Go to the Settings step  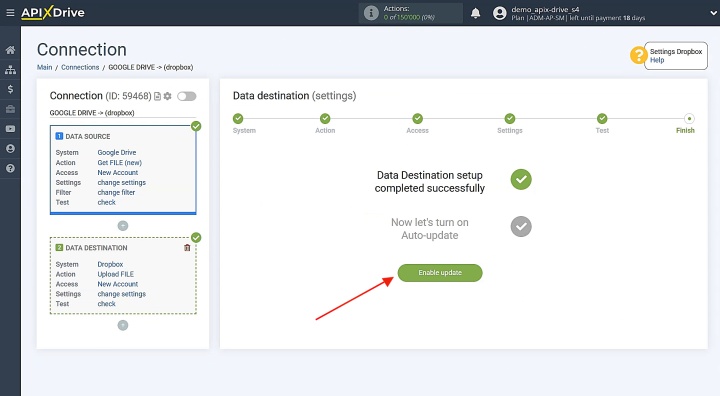510,119
